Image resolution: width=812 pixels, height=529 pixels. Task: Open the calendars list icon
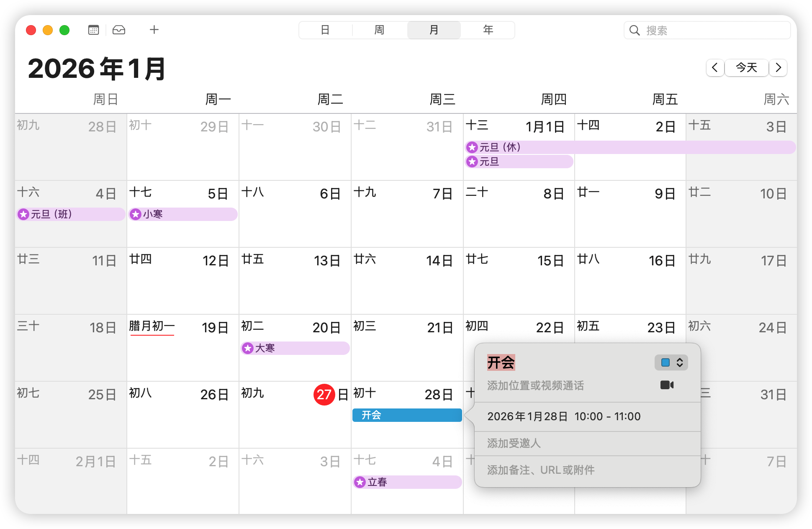[93, 30]
